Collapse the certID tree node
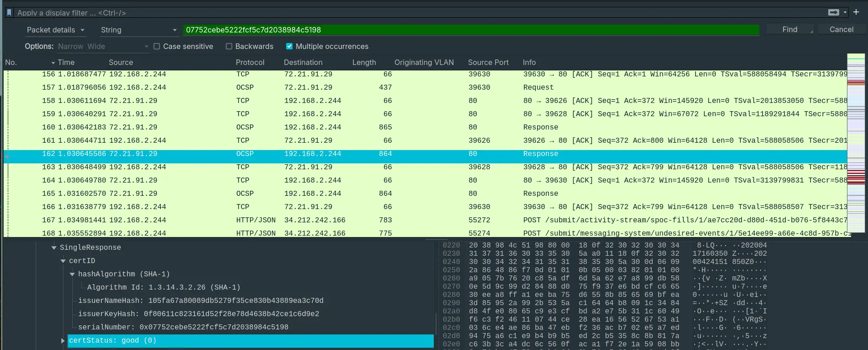Screen dimensions: 868x350 [x=63, y=261]
